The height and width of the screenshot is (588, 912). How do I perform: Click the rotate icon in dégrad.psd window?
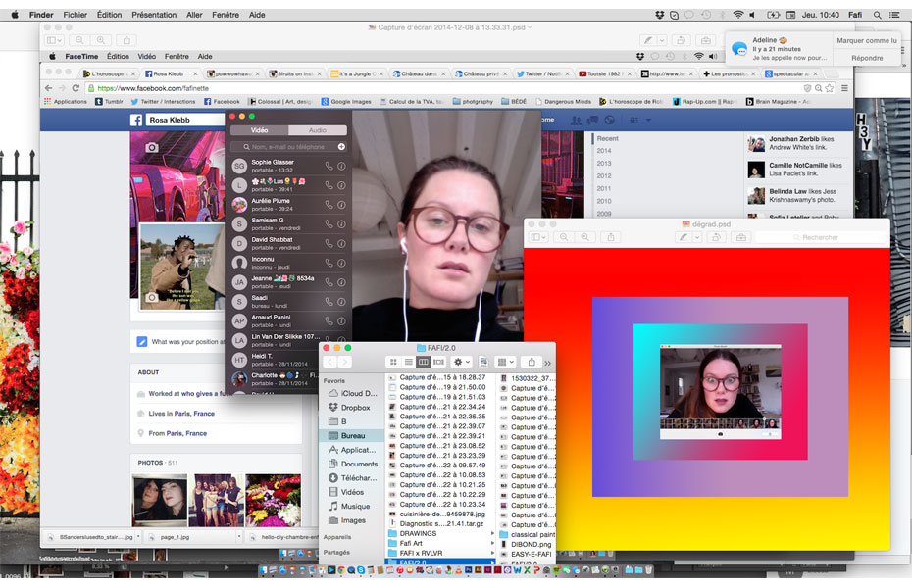pos(717,237)
